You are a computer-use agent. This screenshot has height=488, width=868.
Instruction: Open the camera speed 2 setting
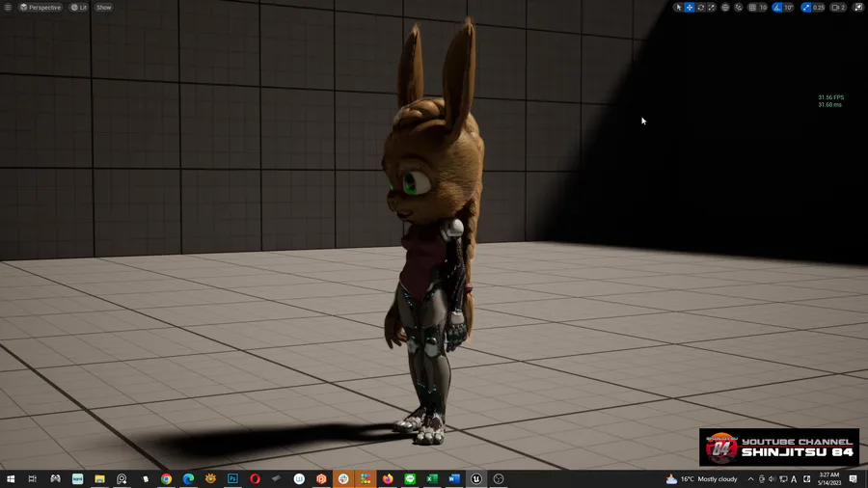click(x=839, y=7)
